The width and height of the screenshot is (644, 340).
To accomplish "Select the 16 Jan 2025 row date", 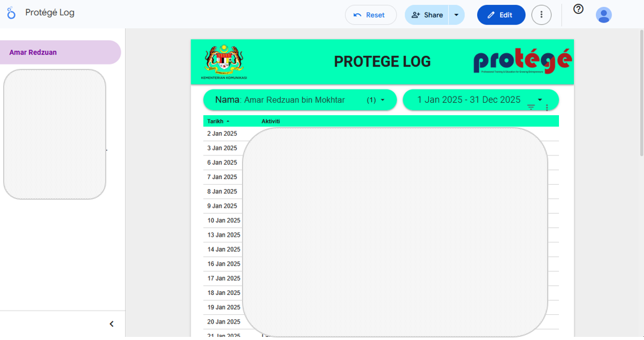I will [x=224, y=264].
